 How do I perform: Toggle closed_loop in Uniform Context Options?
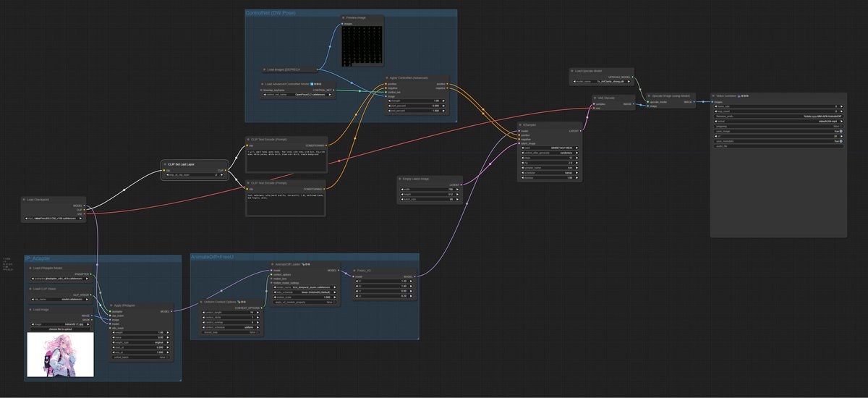(230, 332)
